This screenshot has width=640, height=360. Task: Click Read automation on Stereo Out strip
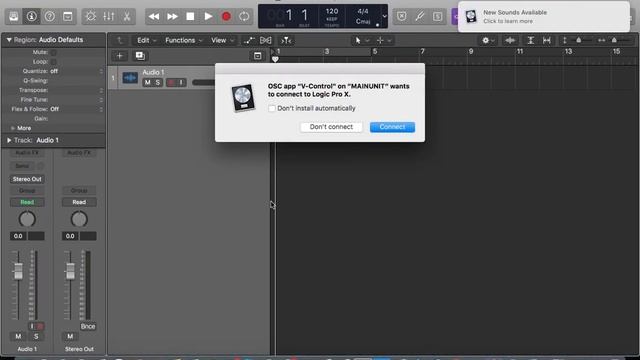click(x=79, y=202)
